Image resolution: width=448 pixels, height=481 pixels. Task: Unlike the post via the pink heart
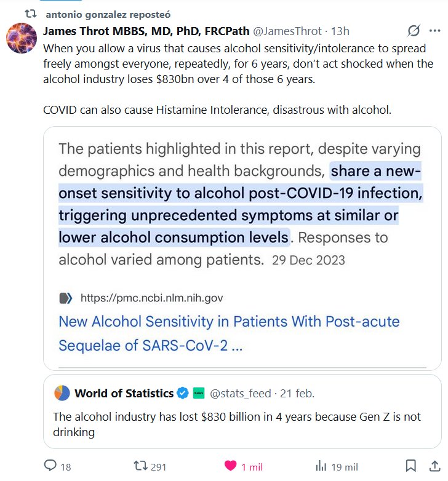(x=230, y=466)
